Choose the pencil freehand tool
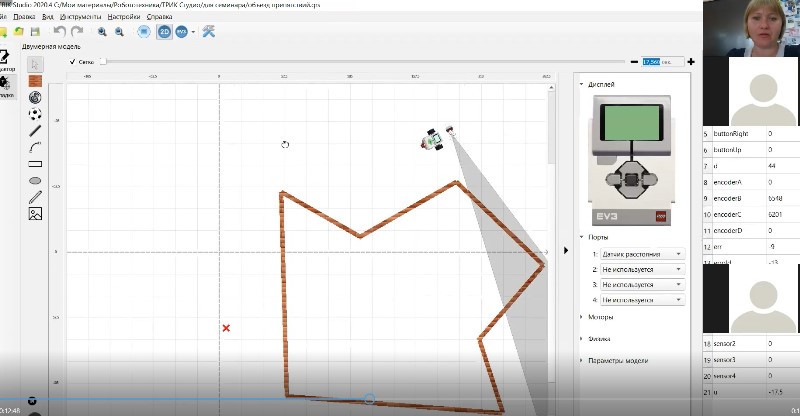The width and height of the screenshot is (800, 416). click(x=35, y=197)
